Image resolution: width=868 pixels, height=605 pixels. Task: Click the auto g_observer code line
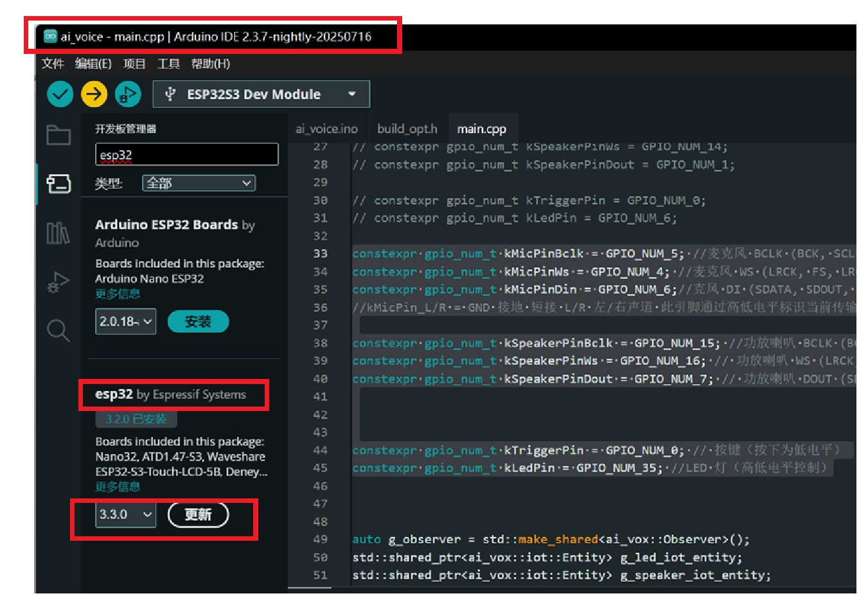pyautogui.click(x=551, y=539)
